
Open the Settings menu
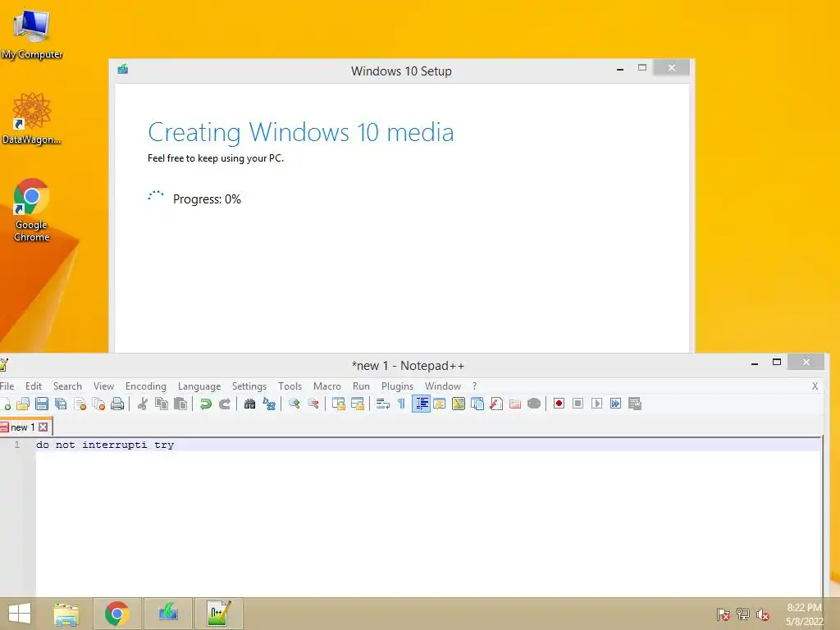click(x=249, y=386)
